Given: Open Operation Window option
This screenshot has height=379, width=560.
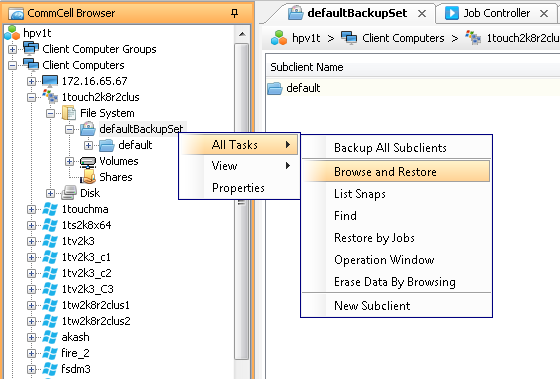Looking at the screenshot, I should (396, 260).
